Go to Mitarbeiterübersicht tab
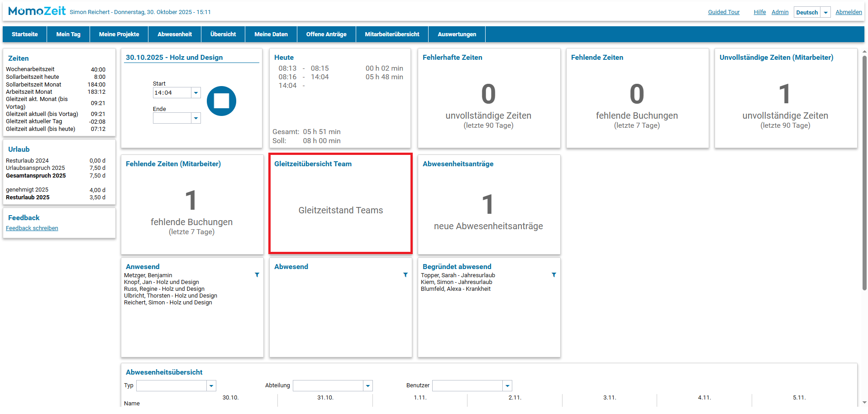Image resolution: width=868 pixels, height=414 pixels. pyautogui.click(x=392, y=34)
